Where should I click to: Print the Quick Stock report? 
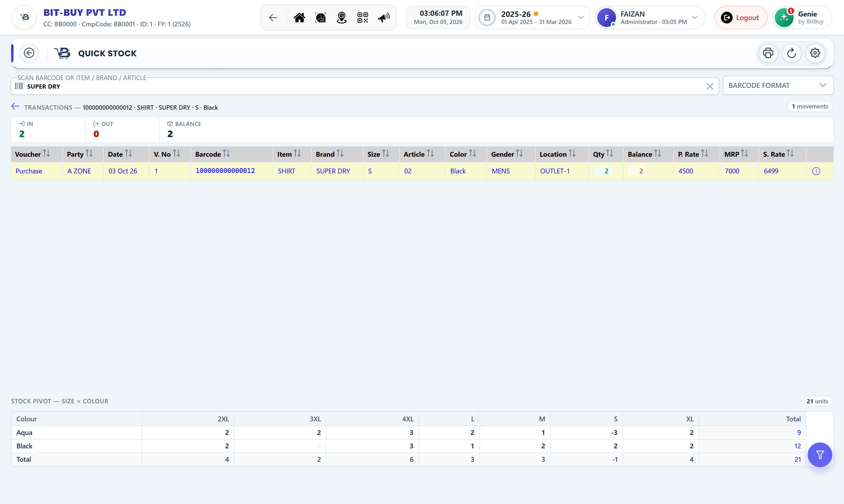[768, 53]
